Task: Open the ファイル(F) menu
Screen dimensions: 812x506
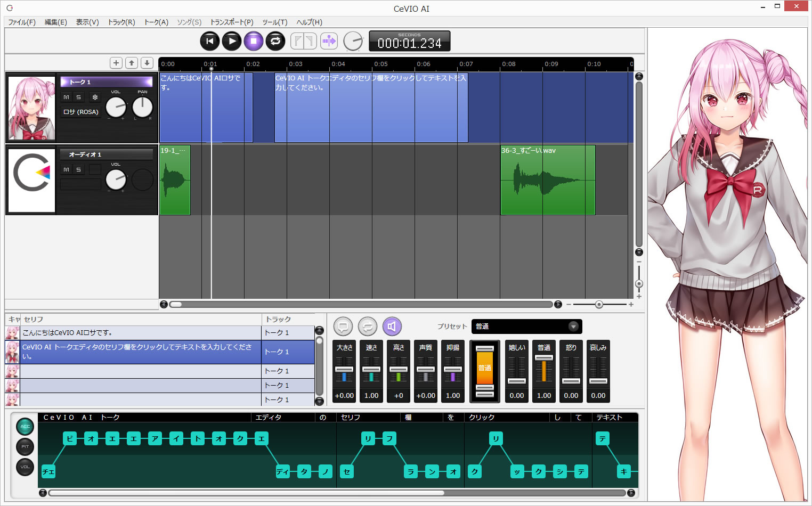Action: [x=22, y=22]
